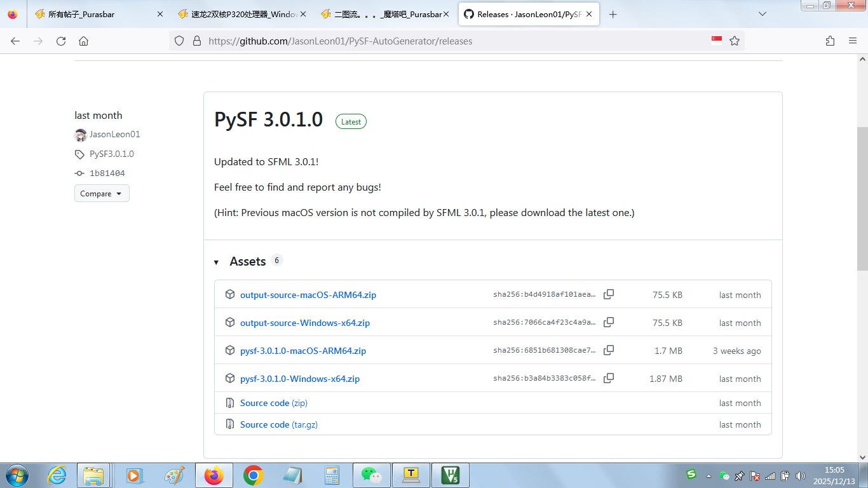List all tabs dropdown arrow
868x488 pixels.
point(763,14)
